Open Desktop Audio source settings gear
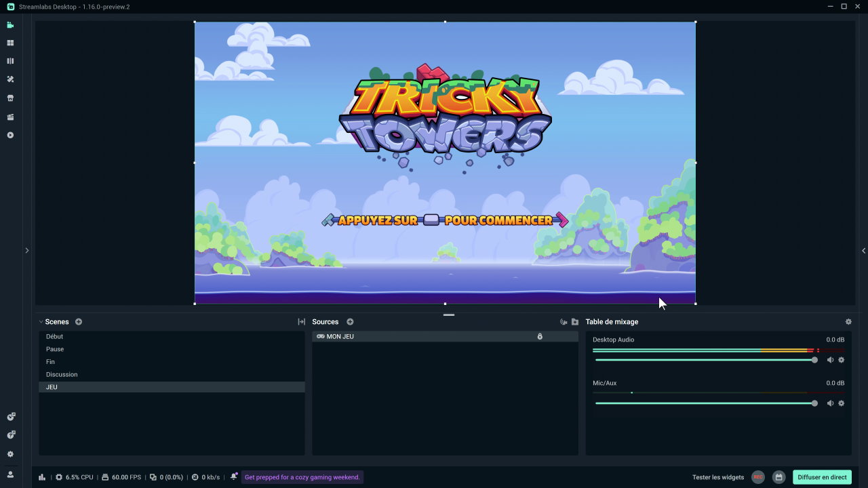Screen dimensions: 868x488 842,360
